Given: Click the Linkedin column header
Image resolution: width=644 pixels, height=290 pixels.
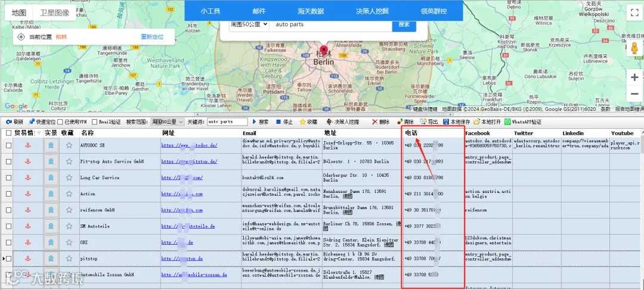Looking at the screenshot, I should tap(586, 133).
